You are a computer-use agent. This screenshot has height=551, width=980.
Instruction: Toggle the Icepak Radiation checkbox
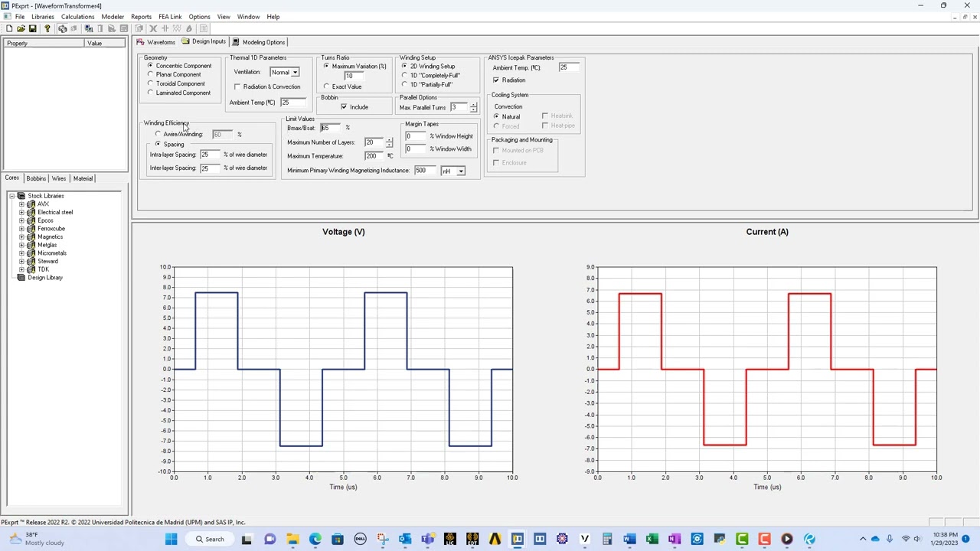point(496,80)
